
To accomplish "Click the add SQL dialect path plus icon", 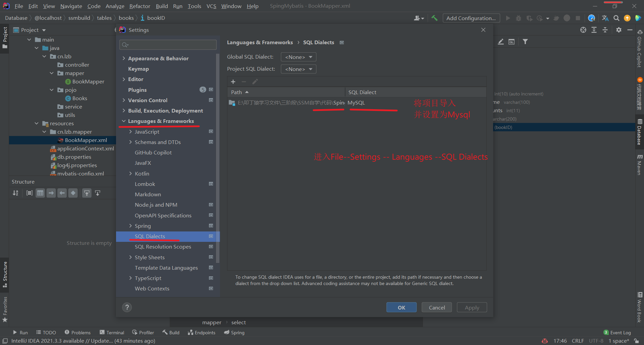I will coord(233,82).
